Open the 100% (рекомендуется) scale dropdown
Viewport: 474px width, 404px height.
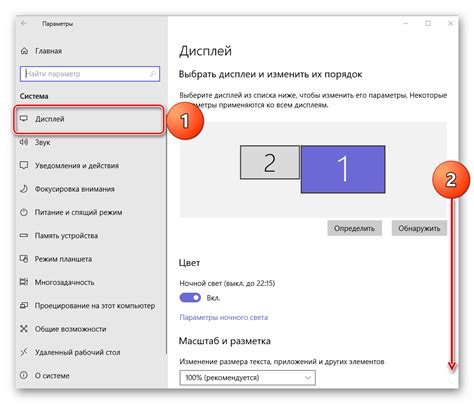click(247, 378)
